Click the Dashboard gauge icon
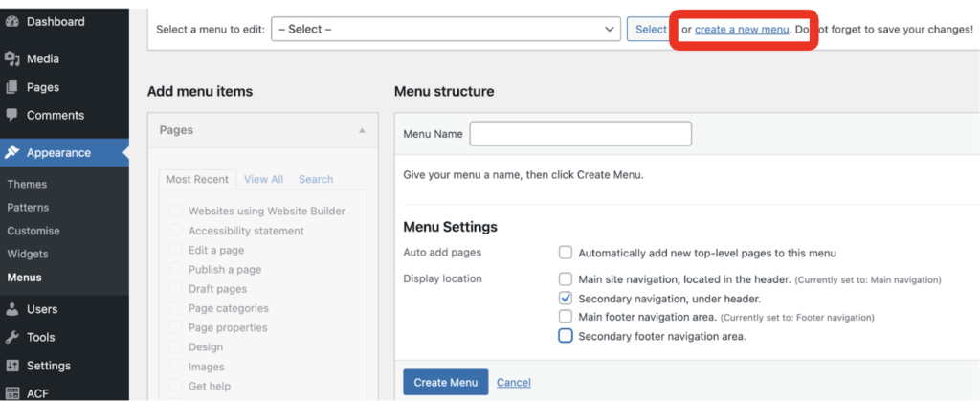 pos(12,21)
